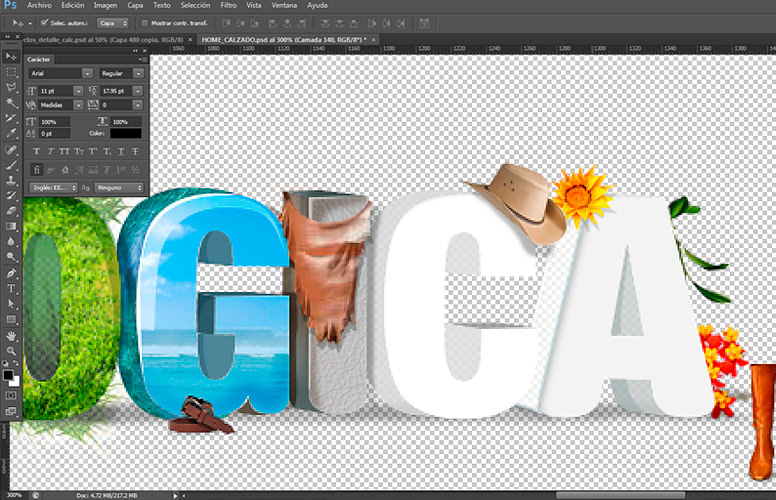Viewport: 776px width, 500px height.
Task: Select the Hand tool
Action: coord(12,335)
